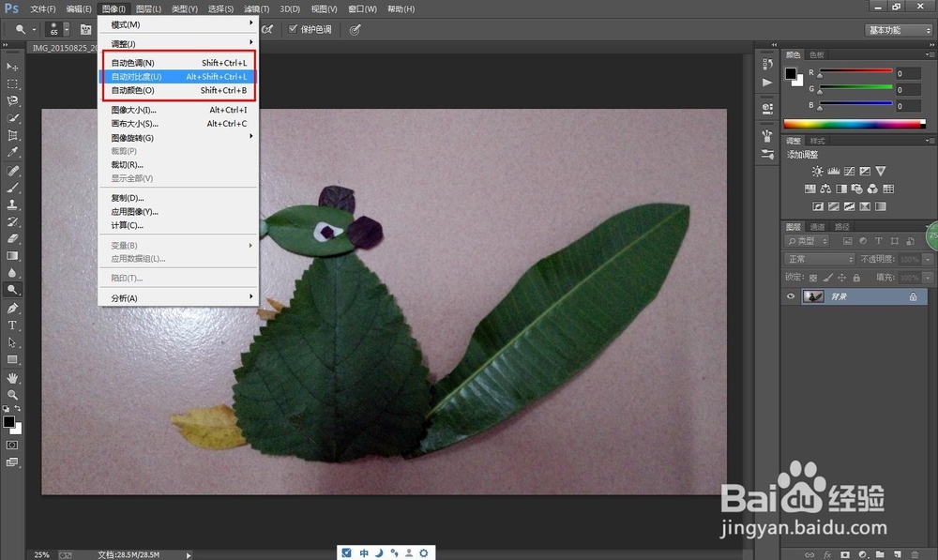The height and width of the screenshot is (560, 938).
Task: Open the History panel icon
Action: 767,64
